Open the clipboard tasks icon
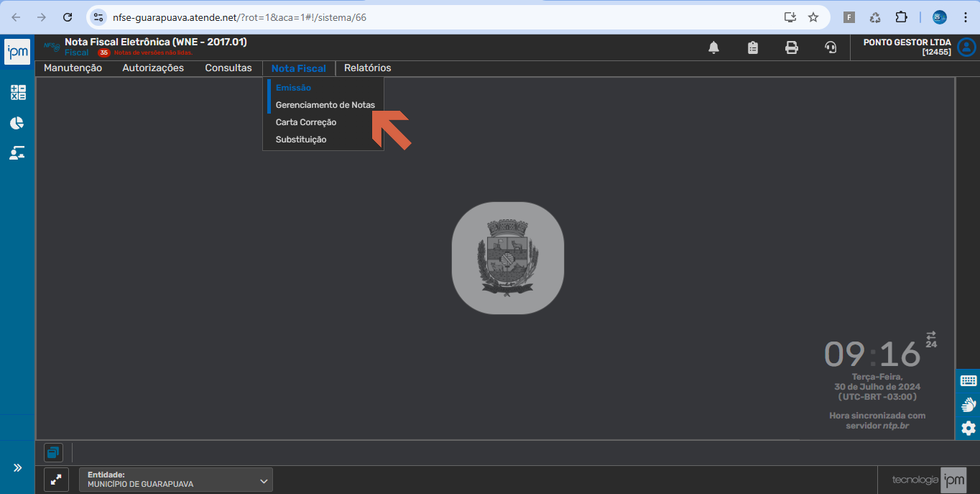This screenshot has width=980, height=494. (752, 47)
